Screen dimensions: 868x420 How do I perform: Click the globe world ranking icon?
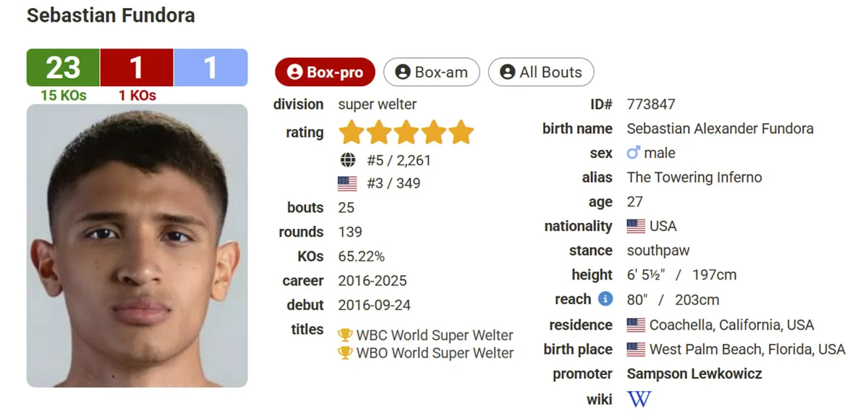[347, 160]
